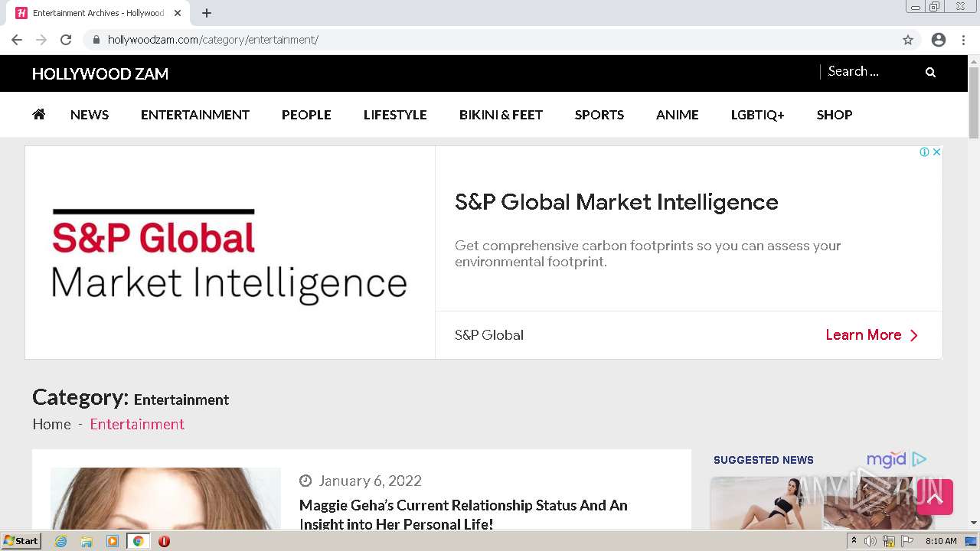Click the January 6, 2022 date
The width and height of the screenshot is (980, 551).
[x=370, y=481]
